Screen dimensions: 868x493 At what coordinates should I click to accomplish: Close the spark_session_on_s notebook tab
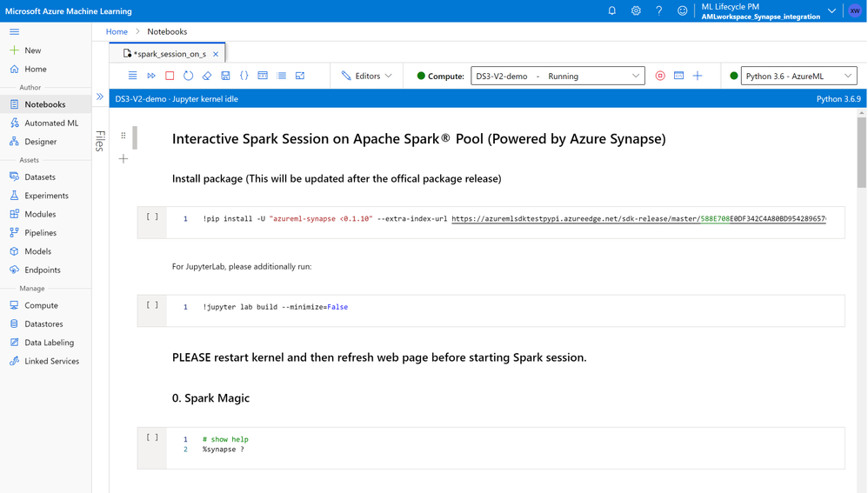(x=216, y=54)
